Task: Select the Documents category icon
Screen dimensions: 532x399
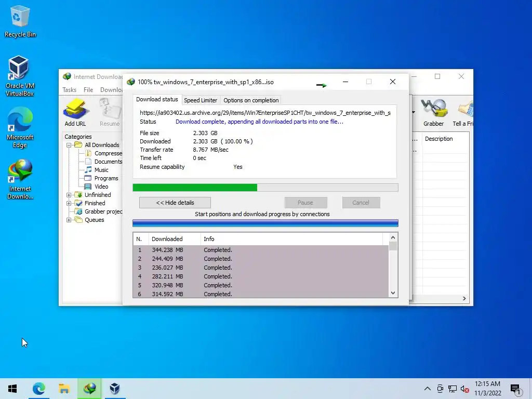Action: [x=88, y=162]
